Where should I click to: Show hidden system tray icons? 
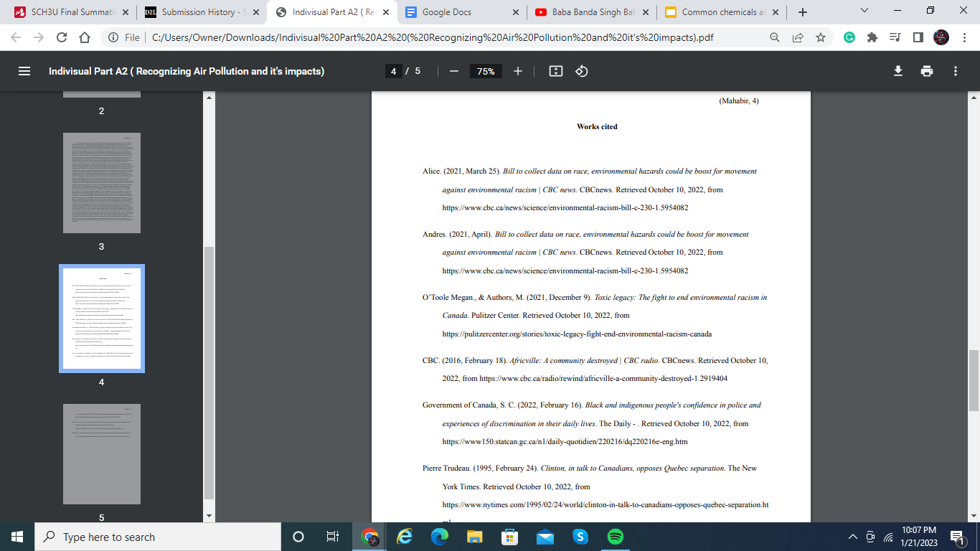tap(853, 537)
